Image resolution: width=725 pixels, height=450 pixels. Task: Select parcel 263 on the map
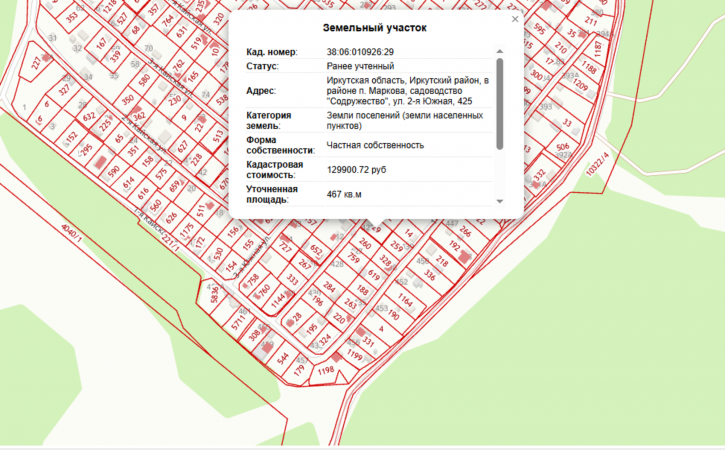point(350,303)
